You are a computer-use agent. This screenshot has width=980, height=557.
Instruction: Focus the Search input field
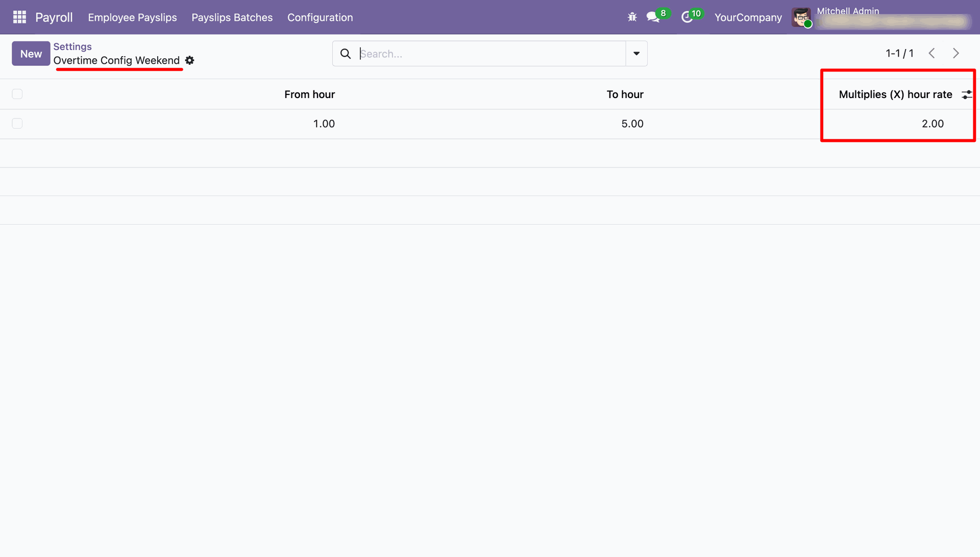pyautogui.click(x=492, y=54)
